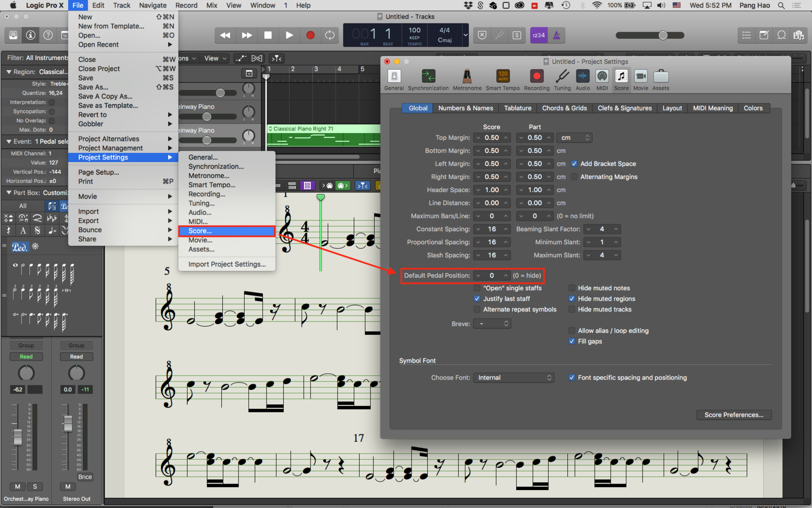Click the Bnce button on Stereo Out
Viewport: 812px width, 508px height.
(85, 477)
